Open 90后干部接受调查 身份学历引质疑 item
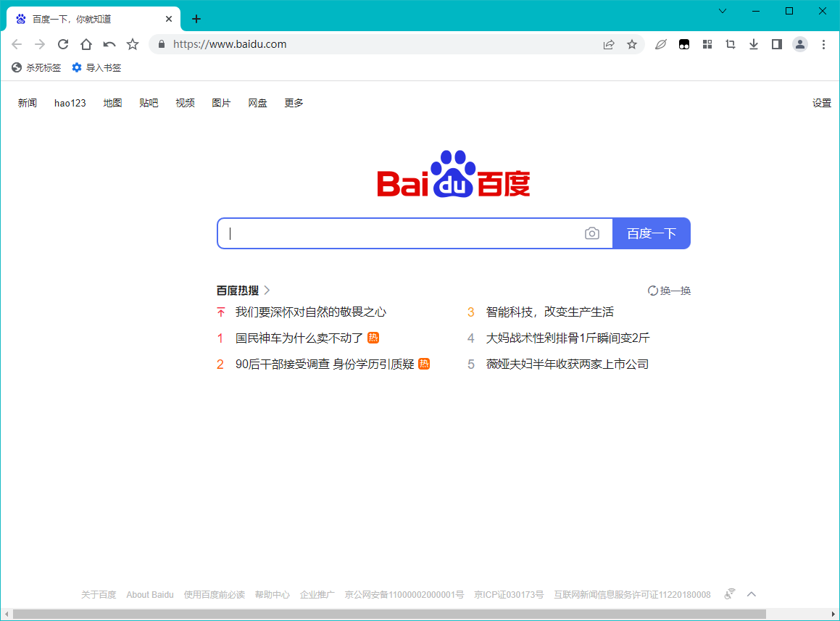Screen dimensions: 840x621 click(x=325, y=364)
